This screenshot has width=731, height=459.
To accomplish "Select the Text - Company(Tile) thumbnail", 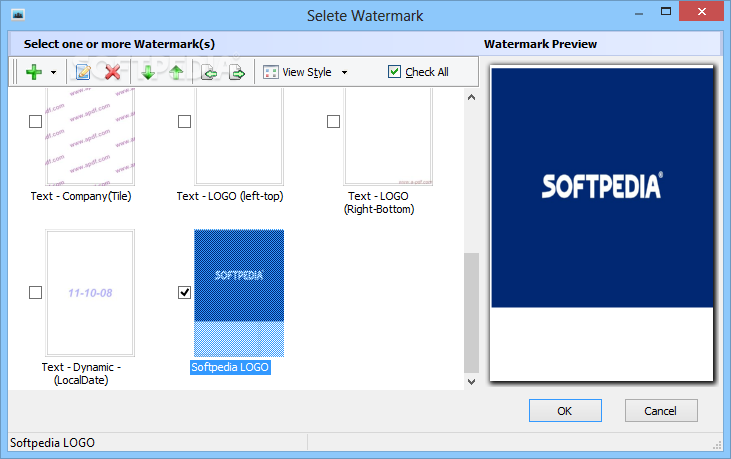I will coord(90,137).
